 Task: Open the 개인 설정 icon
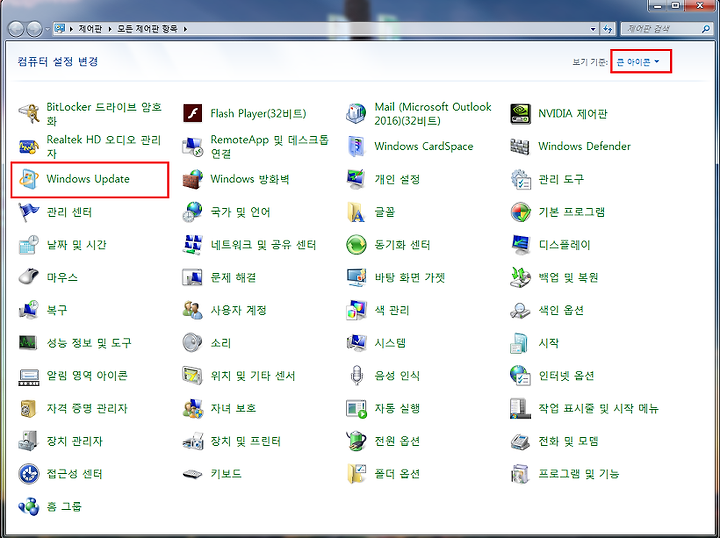click(356, 179)
